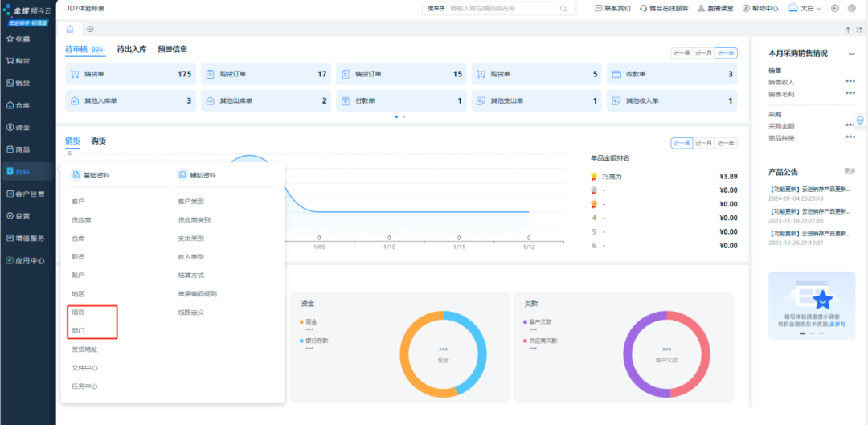Click 更多 in 产品公告
Viewport: 868px width, 425px height.
click(850, 170)
